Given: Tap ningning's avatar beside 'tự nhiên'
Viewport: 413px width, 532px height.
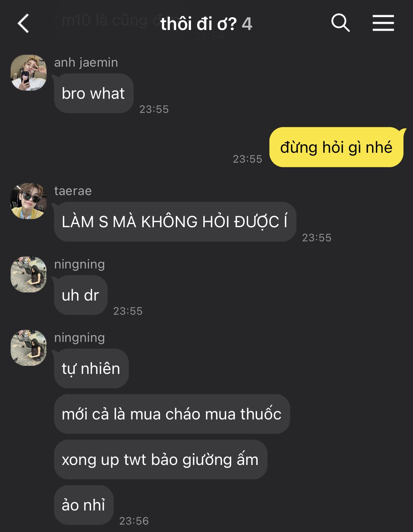Looking at the screenshot, I should click(x=29, y=348).
